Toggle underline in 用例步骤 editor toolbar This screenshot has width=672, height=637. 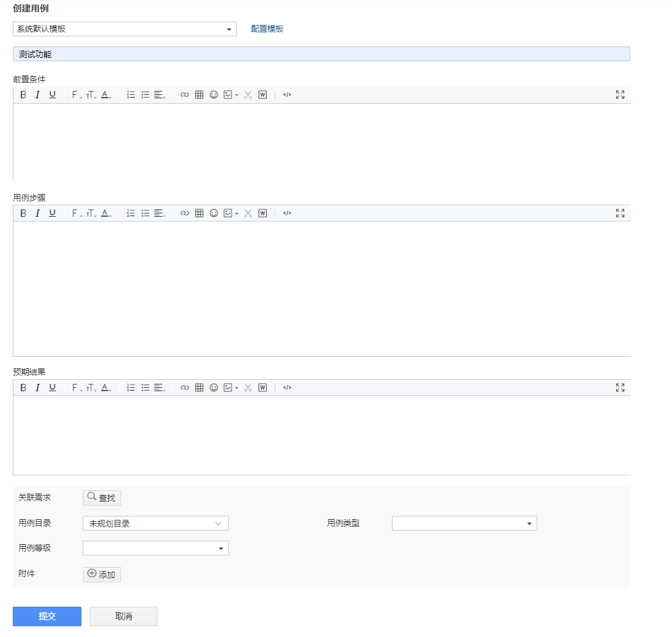[x=53, y=213]
